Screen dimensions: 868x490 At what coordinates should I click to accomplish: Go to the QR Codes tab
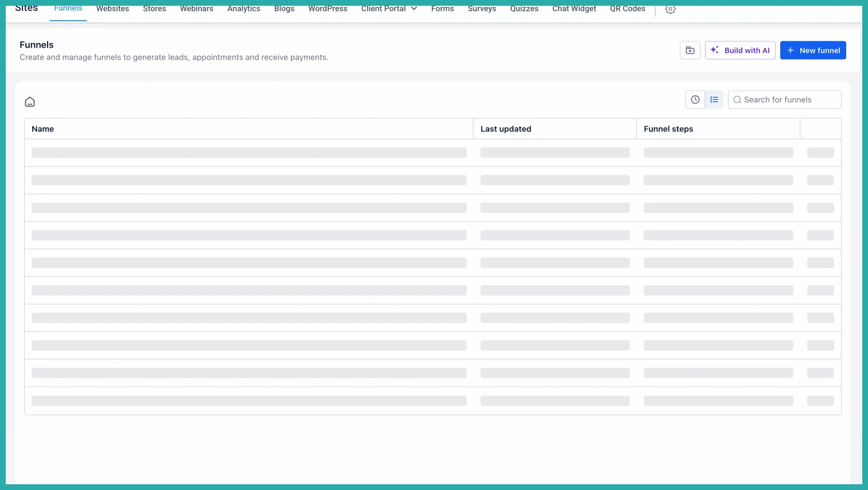pos(628,9)
